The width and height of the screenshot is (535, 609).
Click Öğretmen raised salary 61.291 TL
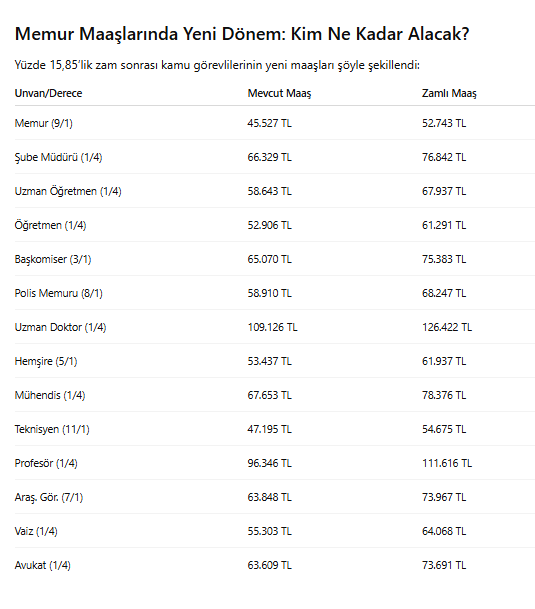coord(444,225)
